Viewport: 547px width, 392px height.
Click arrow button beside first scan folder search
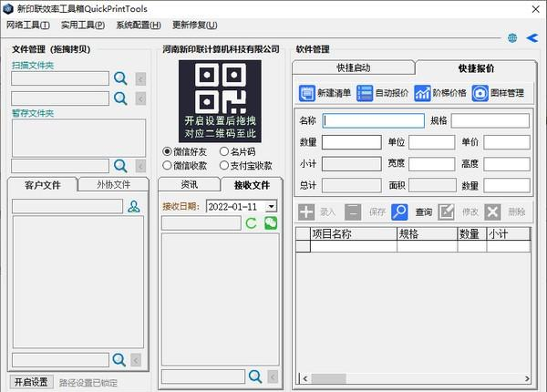point(140,78)
